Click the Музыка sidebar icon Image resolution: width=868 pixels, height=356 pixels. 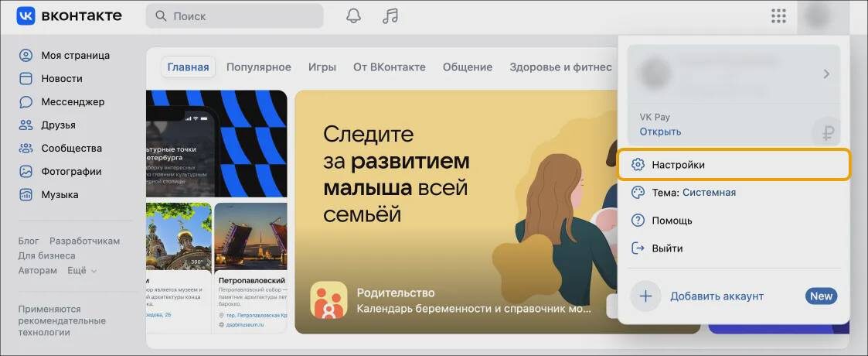(26, 195)
